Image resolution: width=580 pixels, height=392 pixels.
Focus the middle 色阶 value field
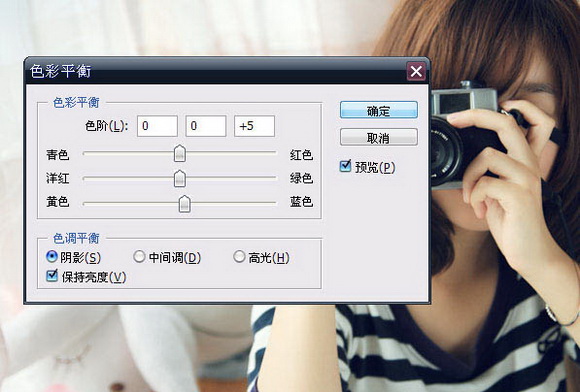pyautogui.click(x=206, y=126)
